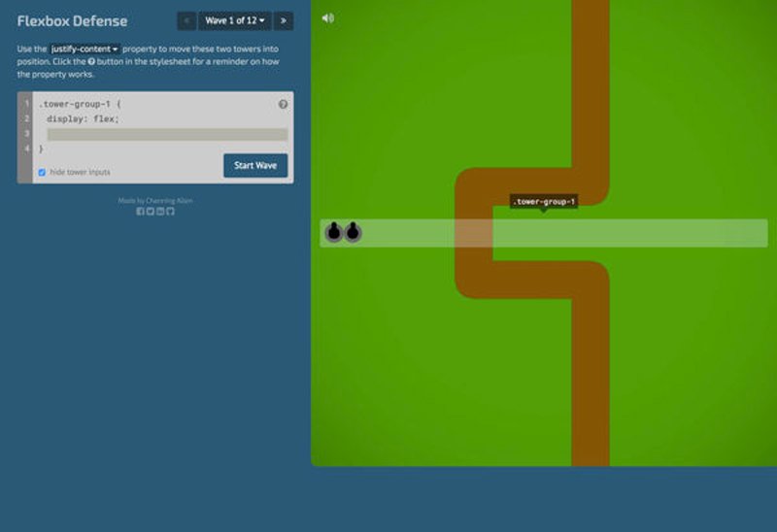Go to next wave with double-chevron button
Screen dimensions: 777x532
point(284,20)
